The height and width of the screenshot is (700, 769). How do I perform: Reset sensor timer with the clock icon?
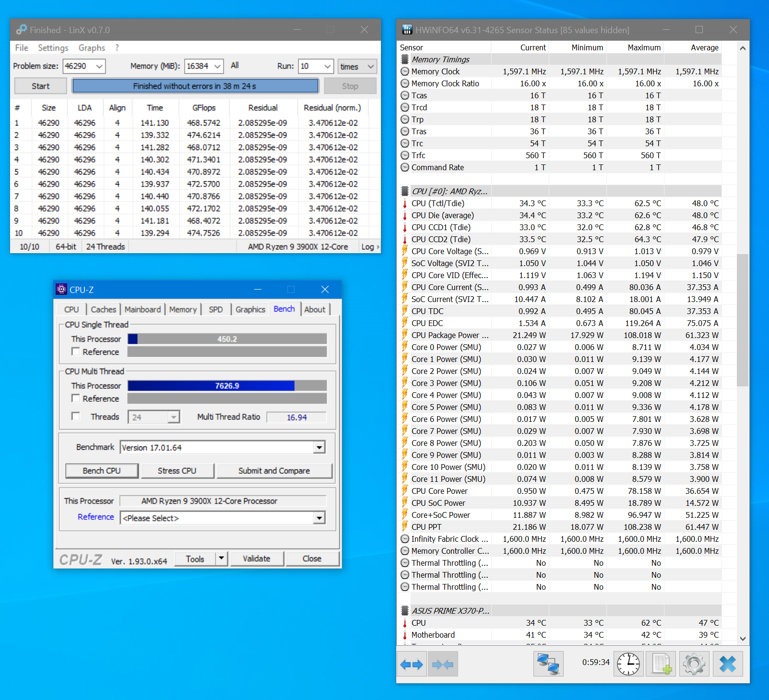click(628, 664)
